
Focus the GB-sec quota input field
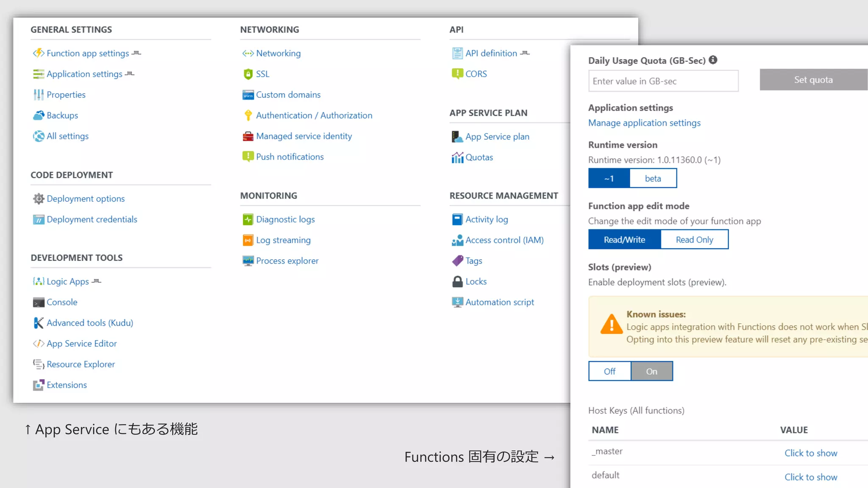coord(663,81)
